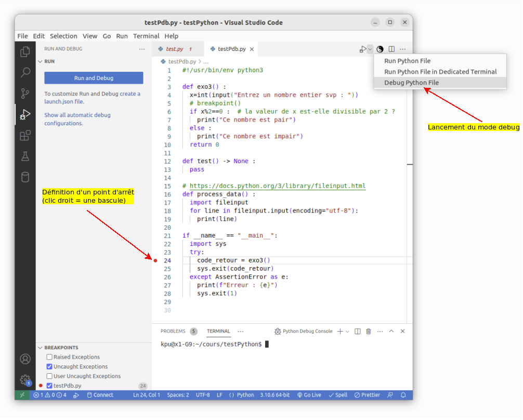Change LF end-of-line sequence
523x420 pixels.
219,396
